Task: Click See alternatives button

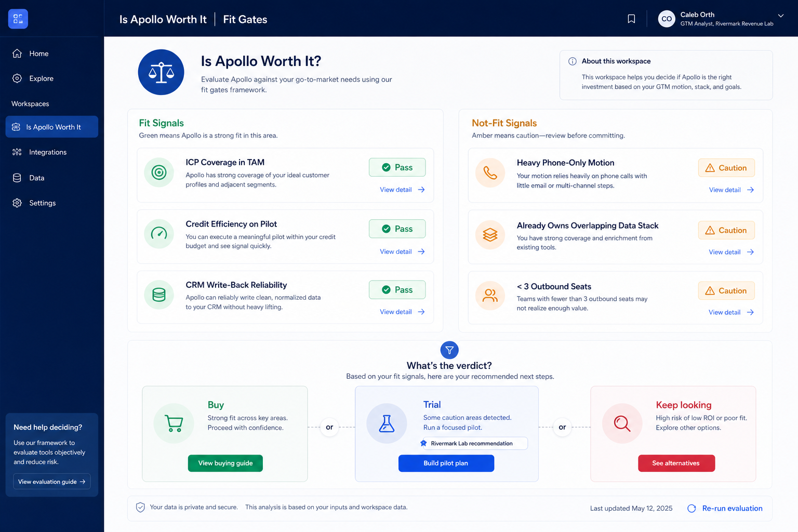Action: pos(676,463)
